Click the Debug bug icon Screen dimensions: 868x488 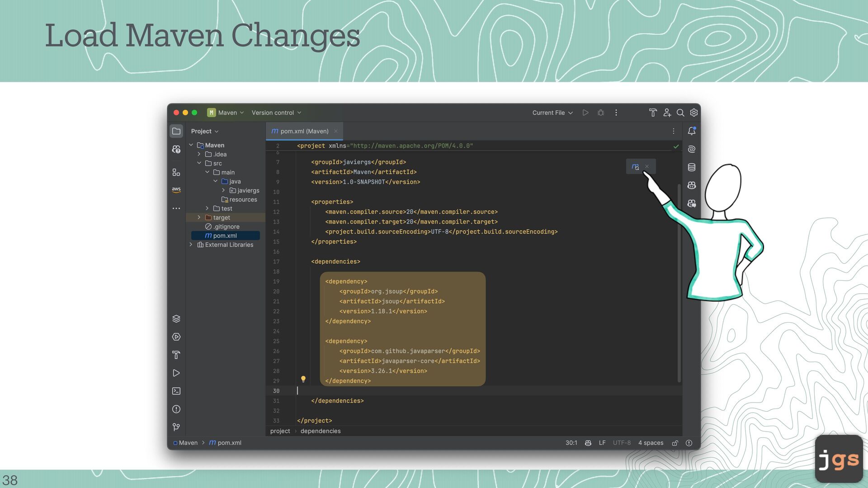pos(601,113)
